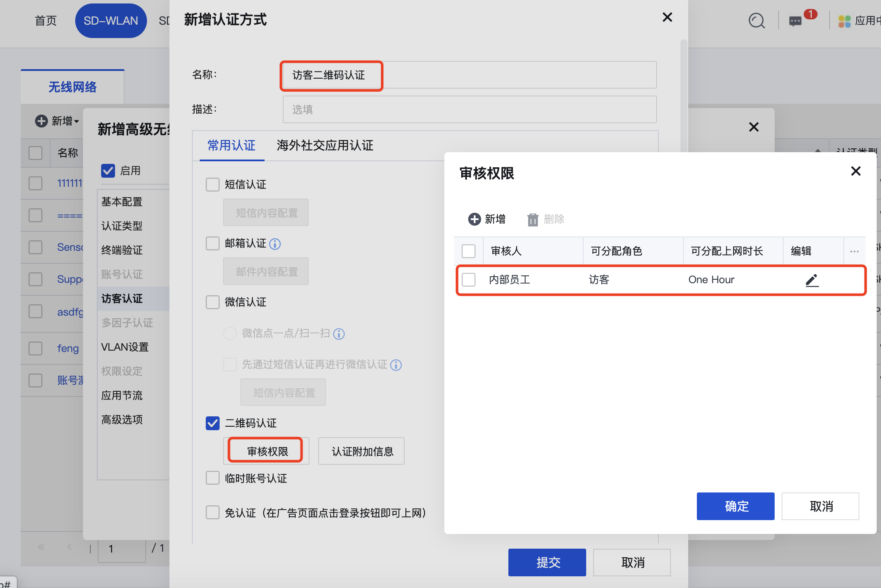Close the 新增认证方式 dialog
Screen dimensions: 881x588
click(x=667, y=17)
